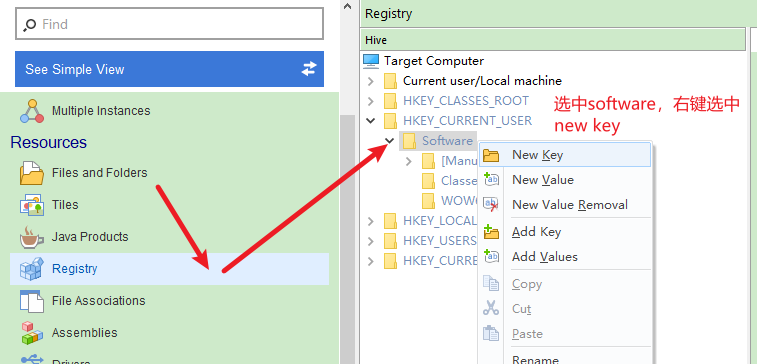Screen dimensions: 757x364
Task: Click the HKEY_CURRENT_USER folder icon
Action: (390, 121)
